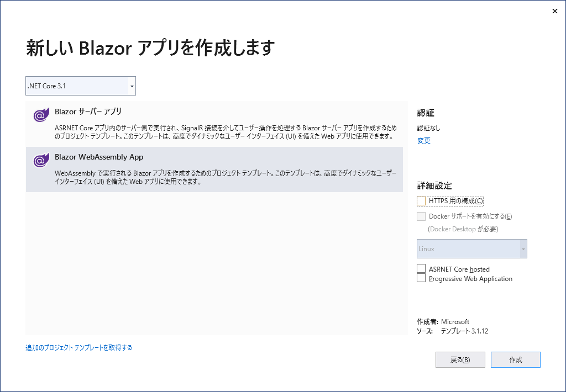The height and width of the screenshot is (392, 566).
Task: Click the Blazor サーバー アプリ description text
Action: [226, 133]
